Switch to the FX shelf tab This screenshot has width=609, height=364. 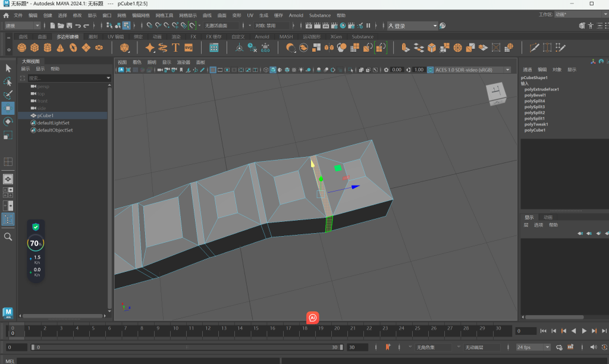(x=193, y=36)
